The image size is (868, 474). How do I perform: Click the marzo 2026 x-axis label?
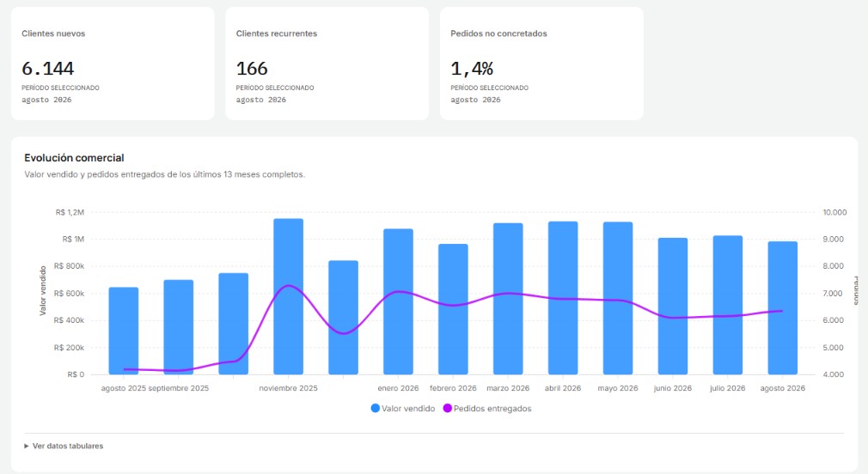click(508, 388)
